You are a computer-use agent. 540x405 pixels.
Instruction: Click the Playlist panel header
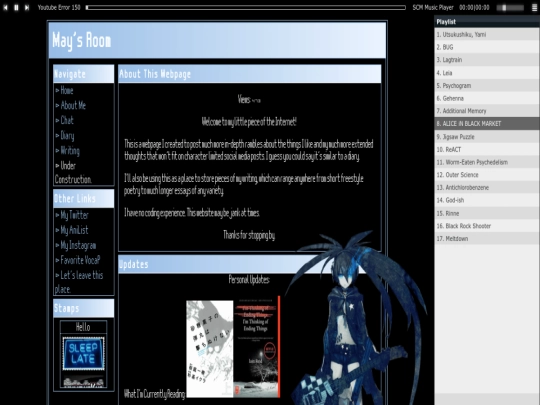click(487, 22)
